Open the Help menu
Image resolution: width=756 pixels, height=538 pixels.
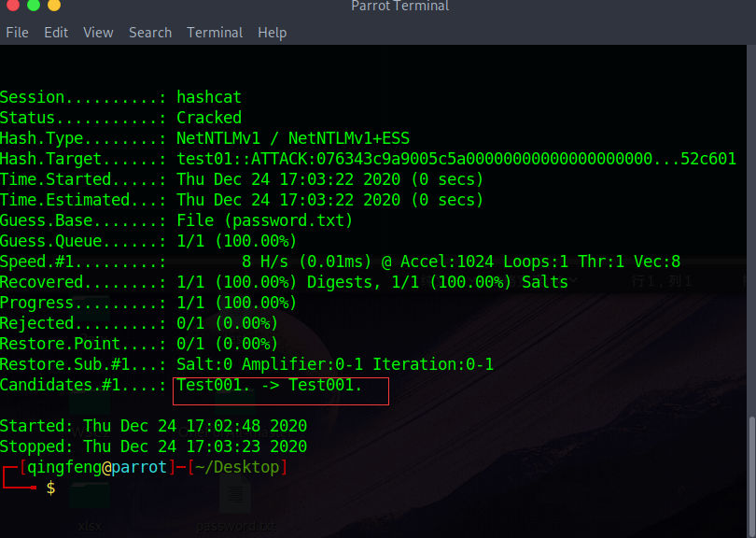coord(273,33)
